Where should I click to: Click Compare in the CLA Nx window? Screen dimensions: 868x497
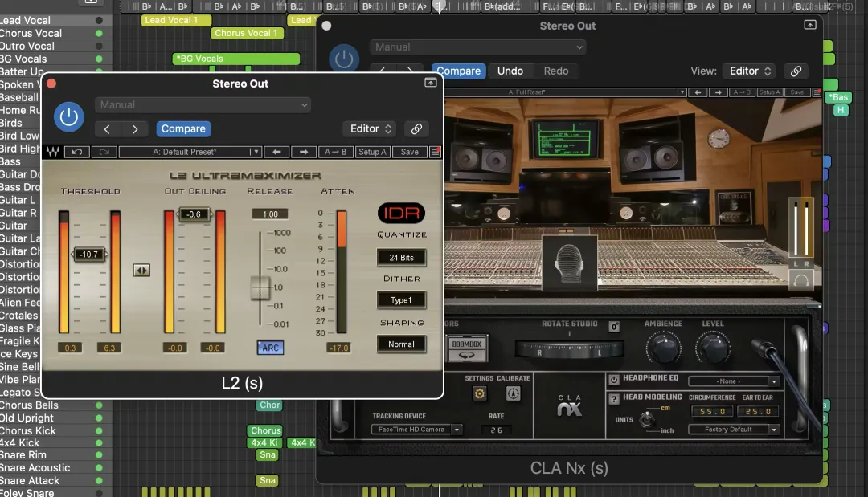point(459,71)
